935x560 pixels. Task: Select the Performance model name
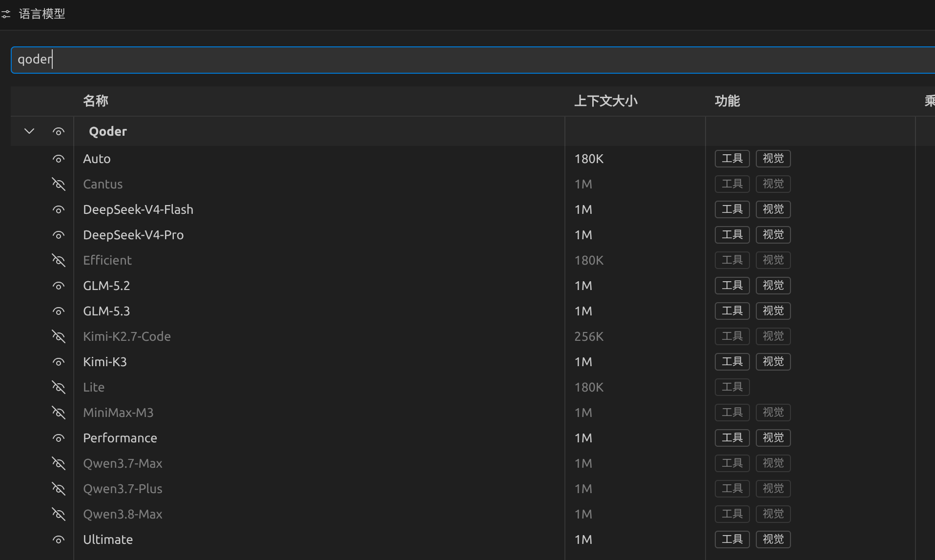pos(120,438)
